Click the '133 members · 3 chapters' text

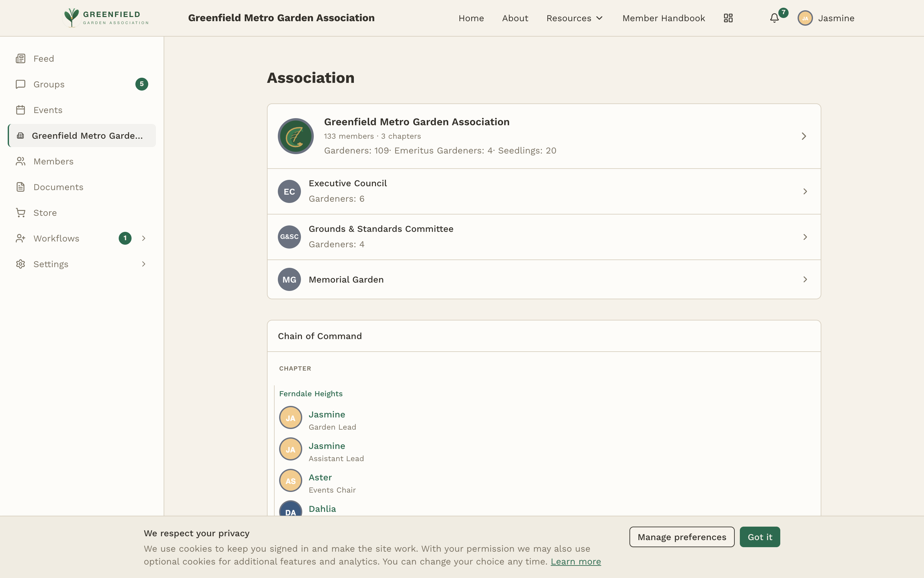[373, 136]
